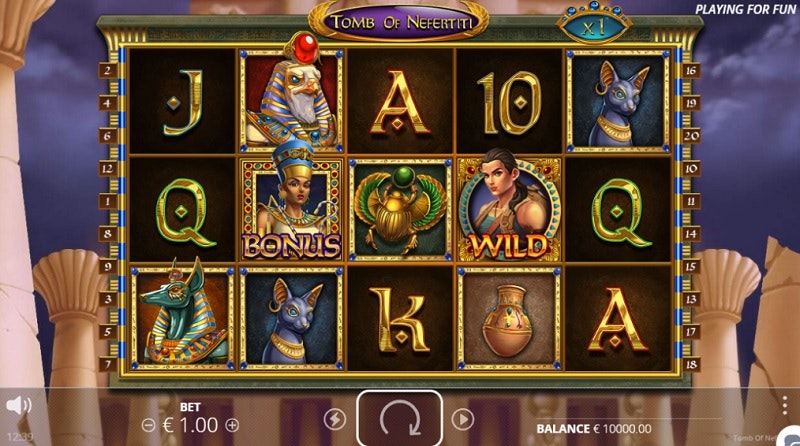Toggle turbo mode lightning bolt icon

(x=335, y=419)
